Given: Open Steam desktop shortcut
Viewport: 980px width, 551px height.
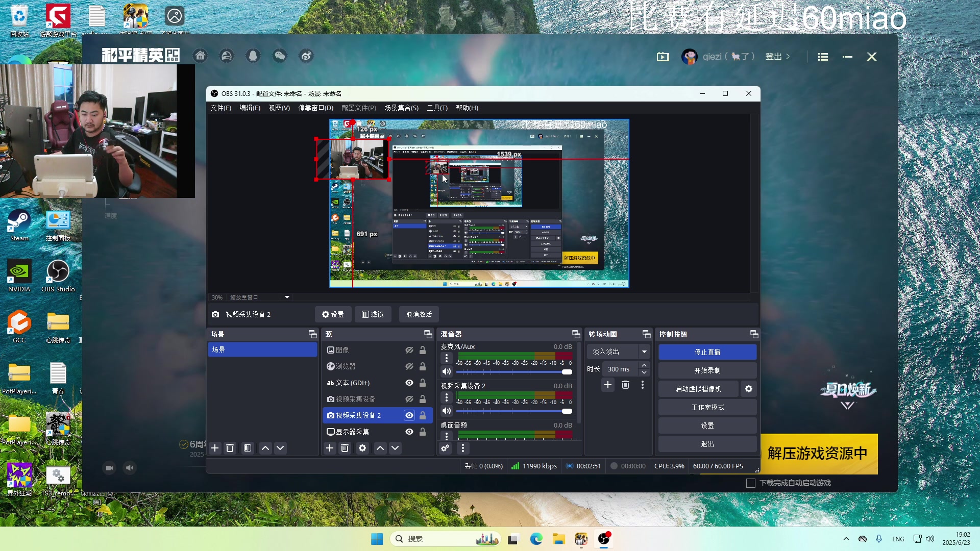Looking at the screenshot, I should (x=19, y=225).
